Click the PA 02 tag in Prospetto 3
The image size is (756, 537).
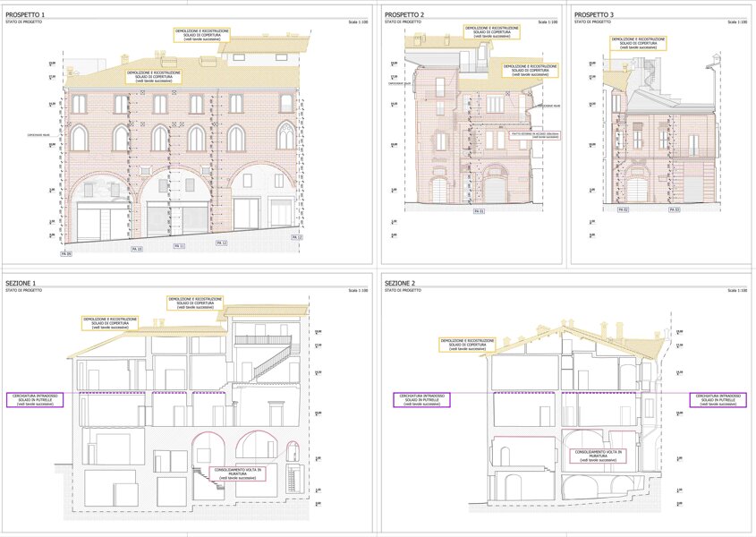(623, 209)
